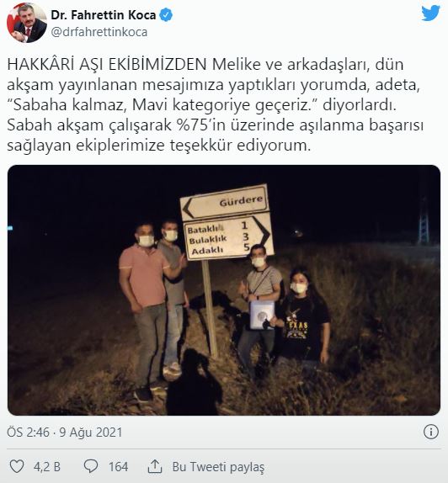The image size is (448, 483).
Task: Click the Bu Tweeti paylaş link
Action: point(218,467)
